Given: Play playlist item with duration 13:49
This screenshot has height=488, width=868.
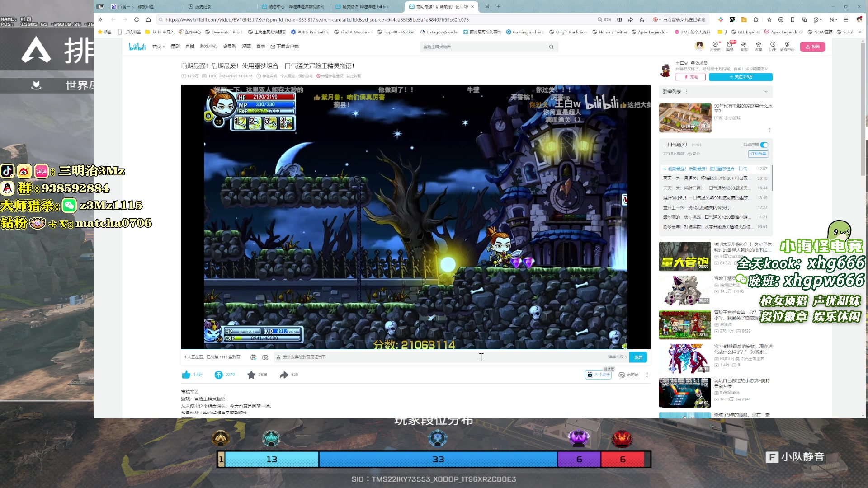Looking at the screenshot, I should coord(715,198).
